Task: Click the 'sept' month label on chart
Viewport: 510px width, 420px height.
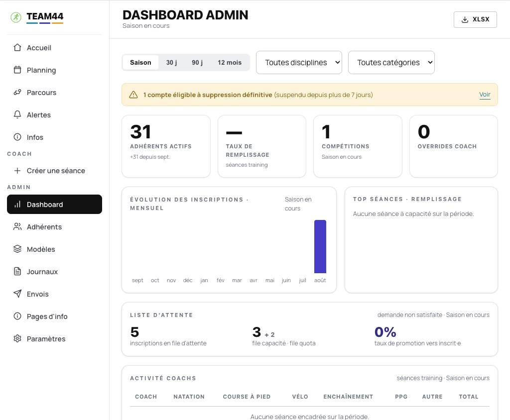Action: pyautogui.click(x=137, y=280)
